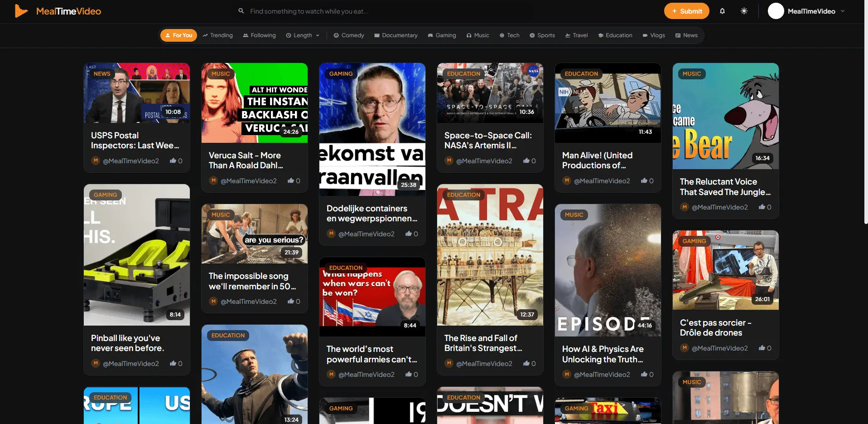This screenshot has height=424, width=868.
Task: Toggle the light theme sun icon
Action: (x=744, y=11)
